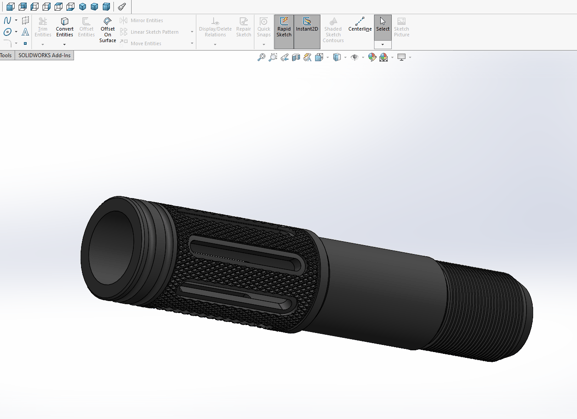Switch to the Front standard view cube
Viewport: 577px width, 419px height.
(x=10, y=6)
